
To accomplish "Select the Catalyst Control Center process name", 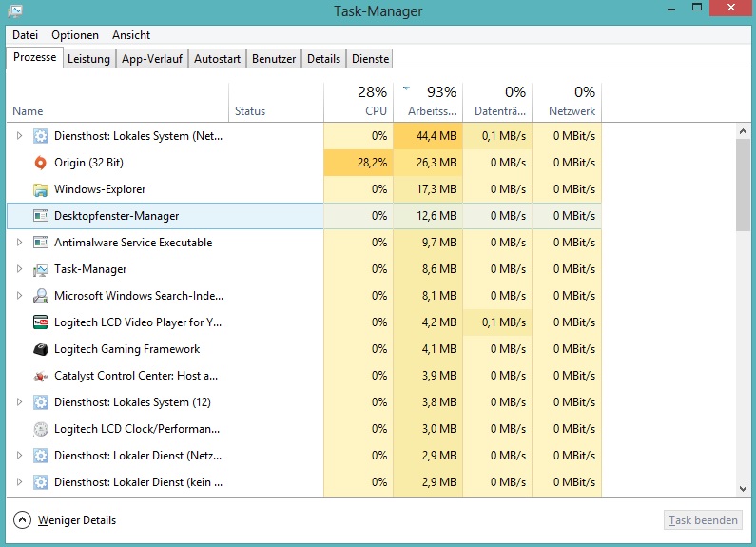I will coord(136,376).
